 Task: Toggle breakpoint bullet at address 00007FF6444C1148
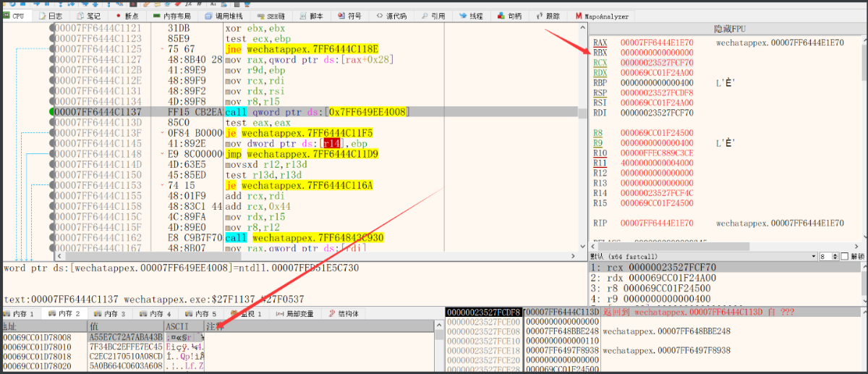pyautogui.click(x=52, y=154)
